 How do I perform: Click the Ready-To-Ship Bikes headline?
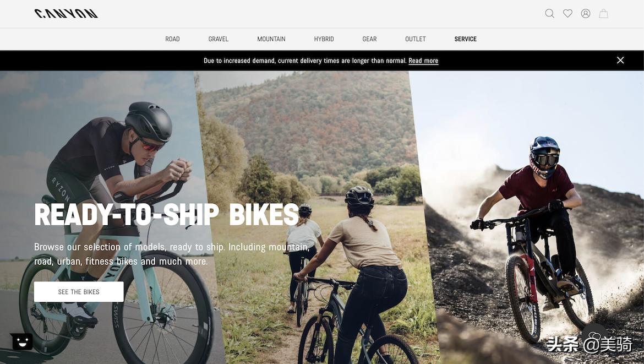point(166,214)
